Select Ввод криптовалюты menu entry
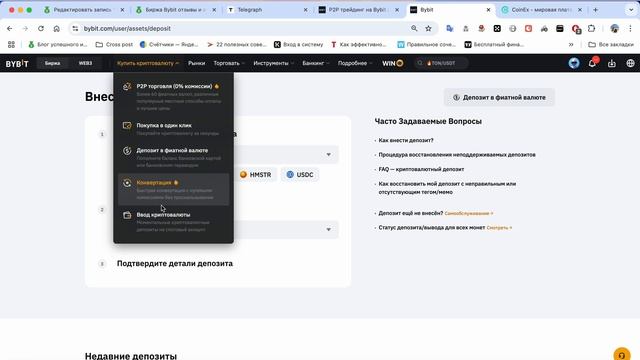 point(173,222)
